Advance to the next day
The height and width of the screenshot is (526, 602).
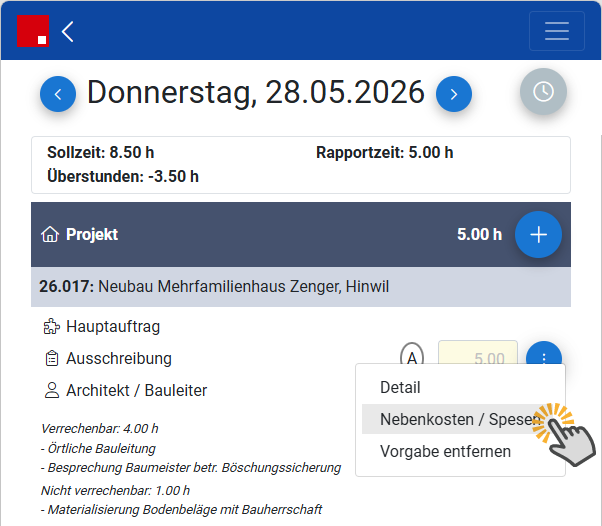coord(454,94)
